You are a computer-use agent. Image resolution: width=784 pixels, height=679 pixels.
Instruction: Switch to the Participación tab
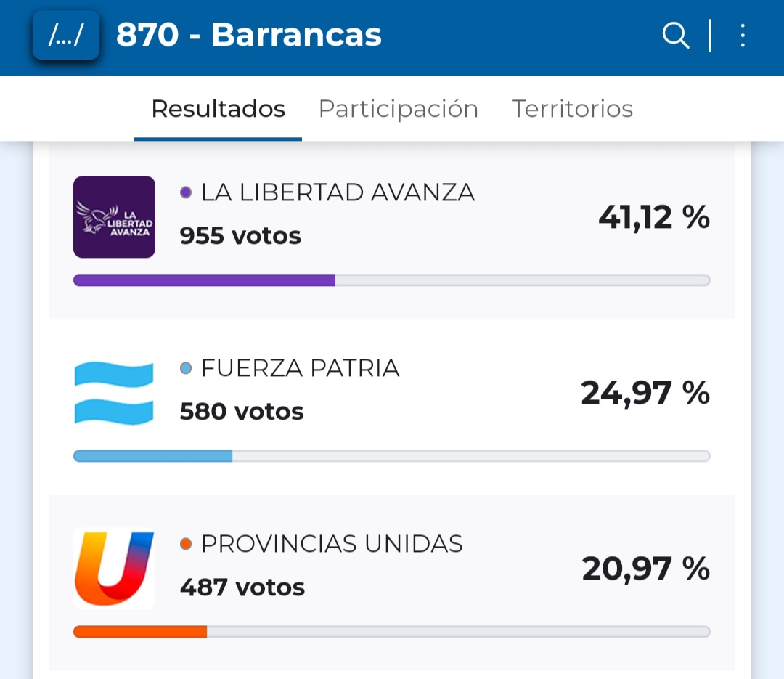pos(398,109)
